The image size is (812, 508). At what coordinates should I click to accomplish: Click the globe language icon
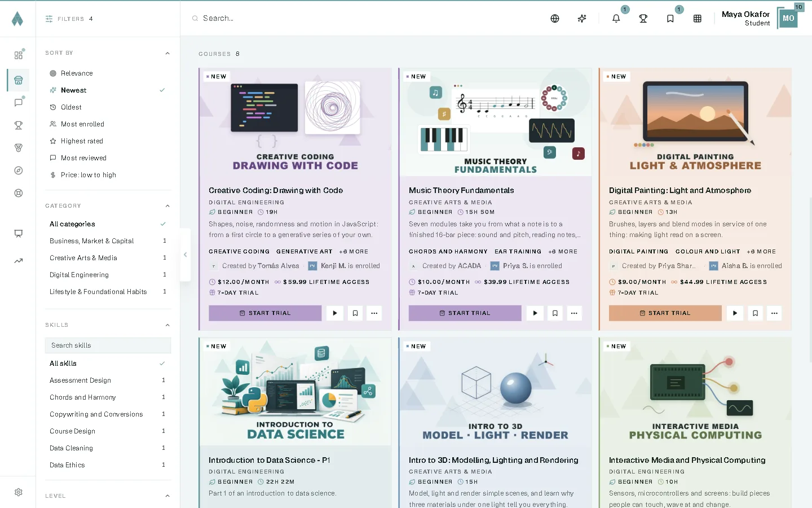(x=555, y=19)
